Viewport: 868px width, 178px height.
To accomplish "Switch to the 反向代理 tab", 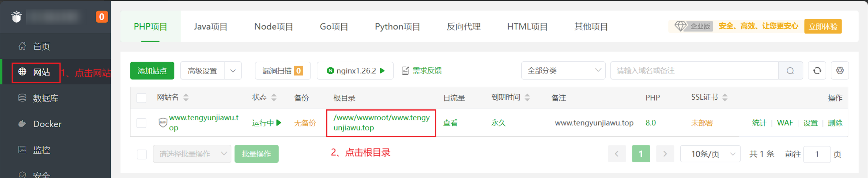I will [x=463, y=27].
